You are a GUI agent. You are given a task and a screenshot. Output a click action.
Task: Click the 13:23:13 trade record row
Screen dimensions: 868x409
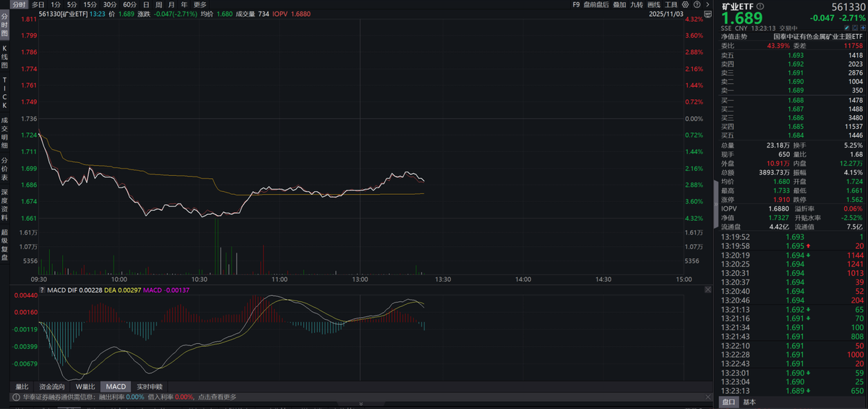pyautogui.click(x=792, y=391)
